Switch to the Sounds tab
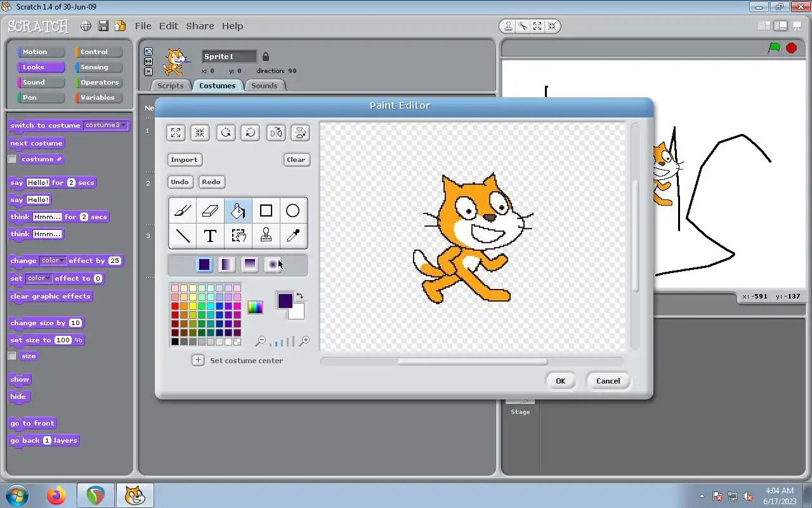The height and width of the screenshot is (508, 812). [265, 86]
